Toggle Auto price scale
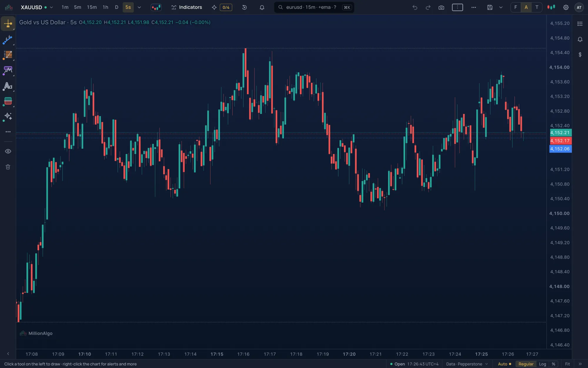The image size is (588, 368). point(504,364)
